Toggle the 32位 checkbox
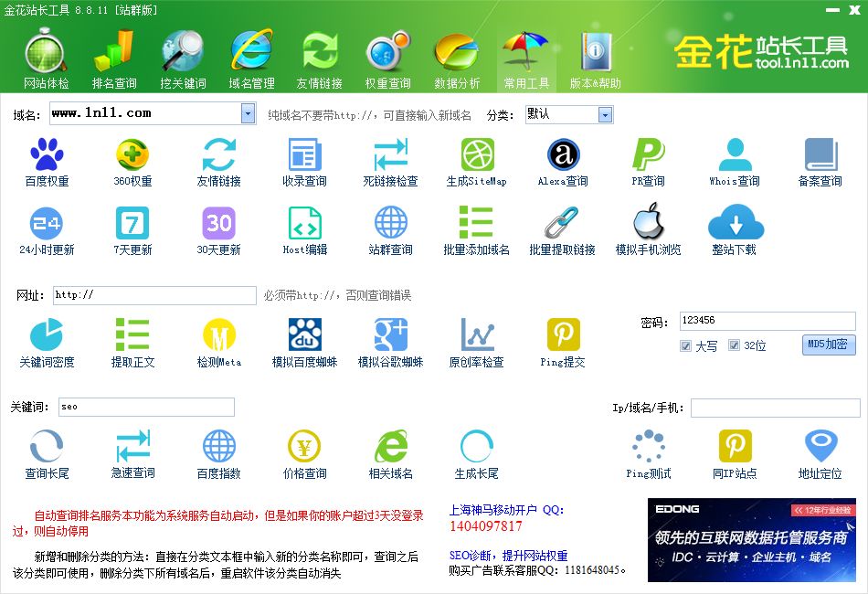The image size is (868, 594). pos(734,345)
